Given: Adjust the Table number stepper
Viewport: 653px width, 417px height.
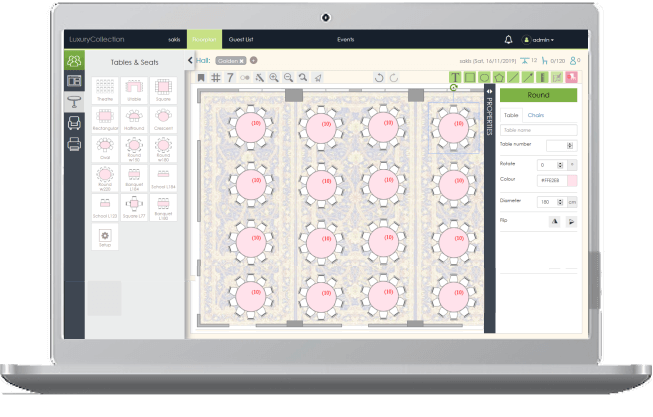Looking at the screenshot, I should [570, 145].
